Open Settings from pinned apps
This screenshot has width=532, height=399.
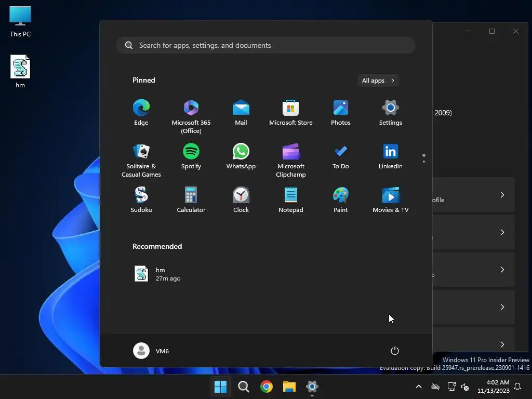391,113
